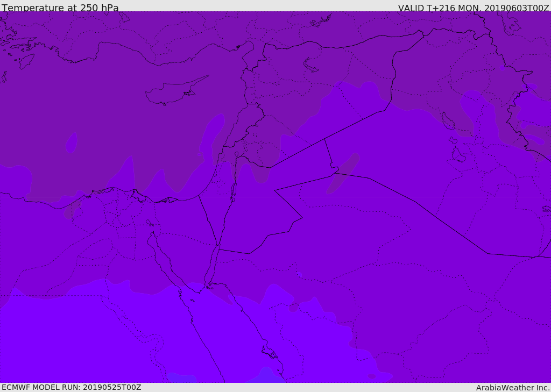Click the 'ArabiaWeather Inc.' credit text
551x392 pixels.
(513, 388)
